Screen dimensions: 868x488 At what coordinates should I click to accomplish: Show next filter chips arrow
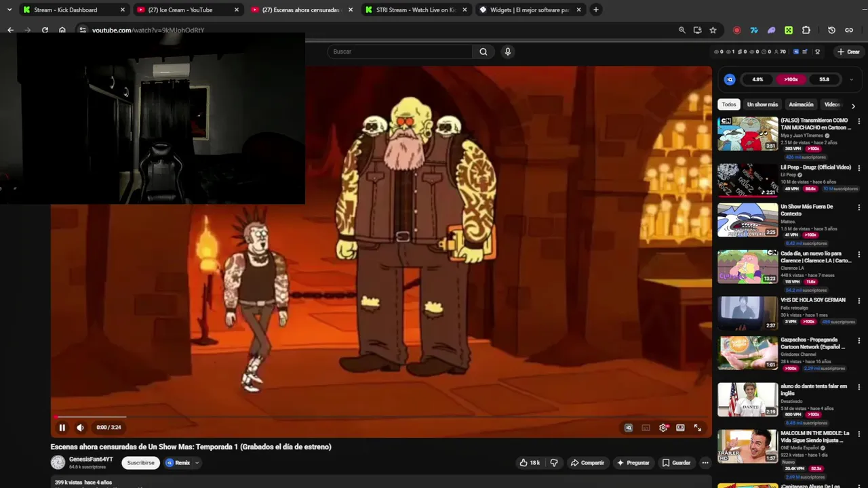click(x=853, y=106)
